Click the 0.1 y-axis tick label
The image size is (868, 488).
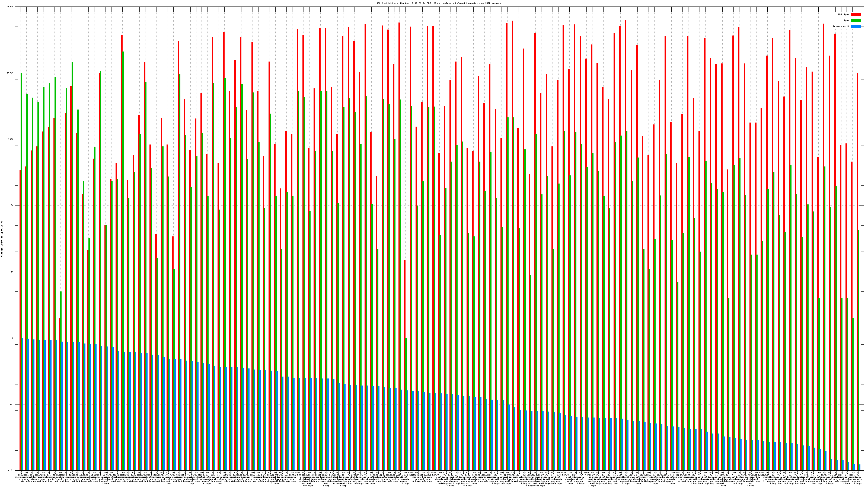12,404
